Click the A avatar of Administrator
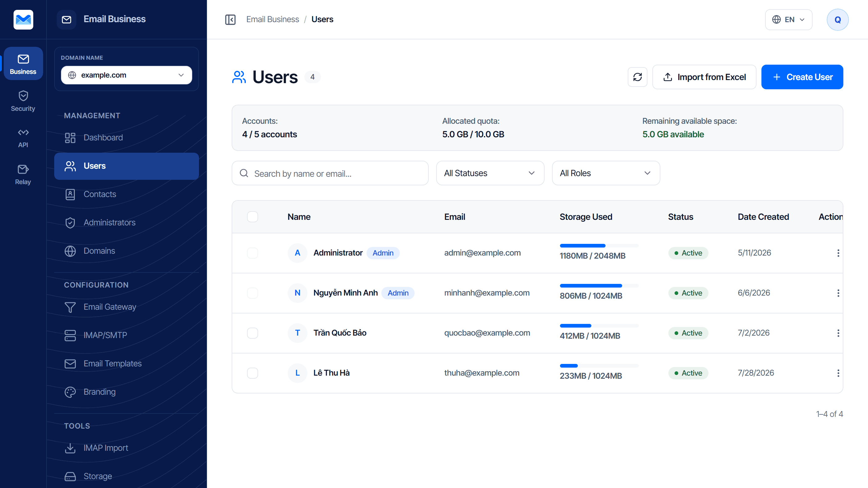The height and width of the screenshot is (488, 868). (297, 253)
